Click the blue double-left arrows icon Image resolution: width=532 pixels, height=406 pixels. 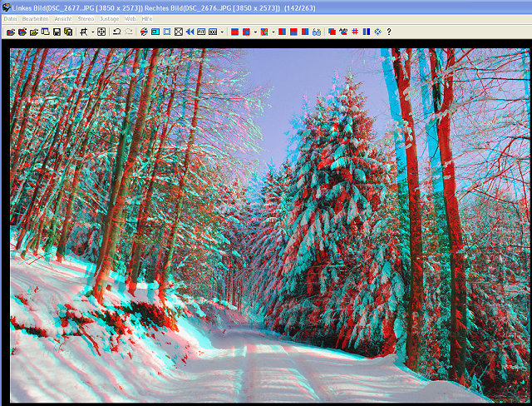pyautogui.click(x=190, y=32)
